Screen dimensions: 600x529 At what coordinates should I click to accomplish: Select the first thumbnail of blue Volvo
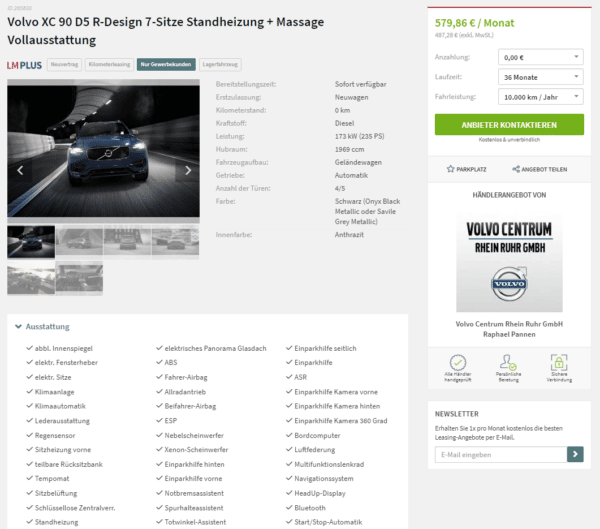point(31,242)
